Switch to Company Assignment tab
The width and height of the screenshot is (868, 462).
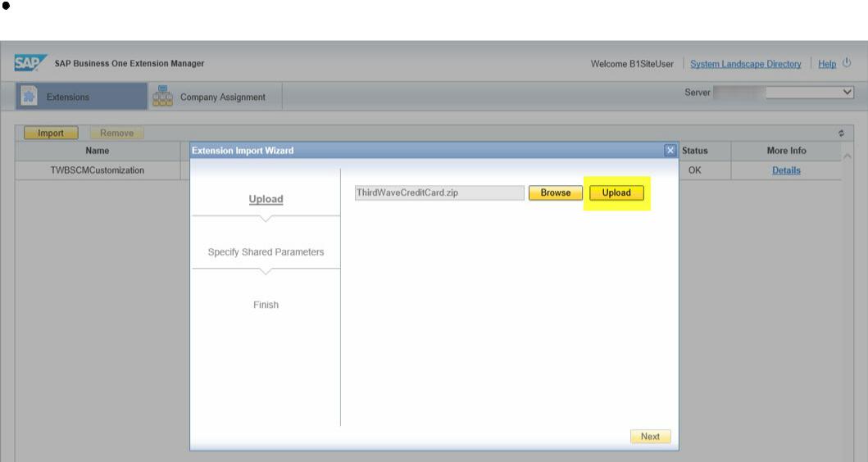coord(215,97)
